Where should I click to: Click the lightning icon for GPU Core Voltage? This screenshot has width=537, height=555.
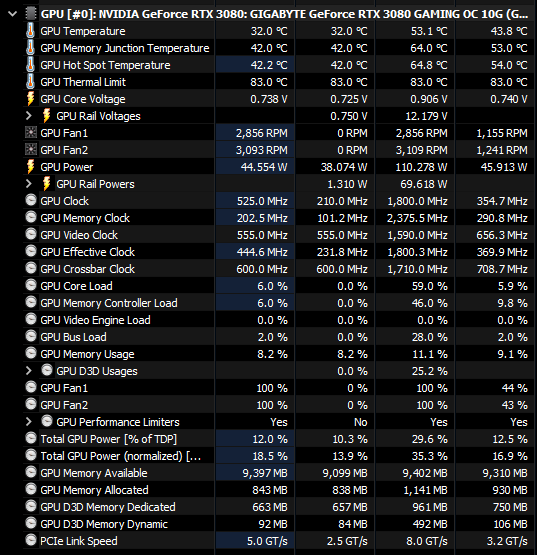point(31,99)
